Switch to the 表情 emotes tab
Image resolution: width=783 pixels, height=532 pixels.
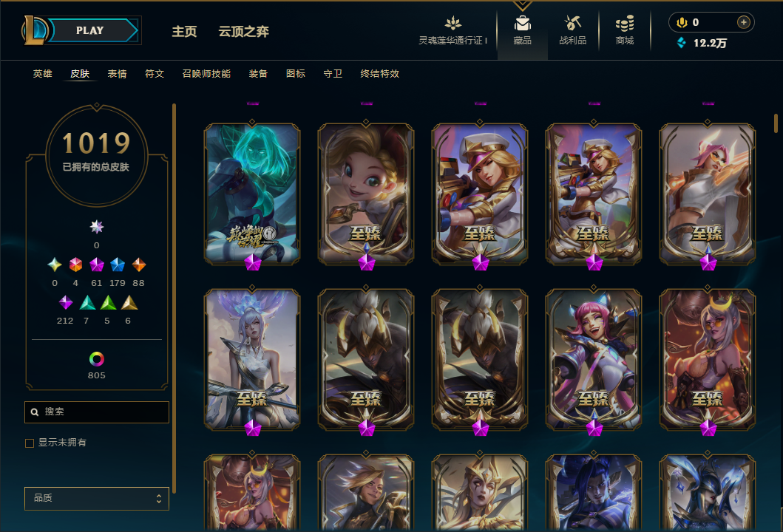pyautogui.click(x=118, y=74)
